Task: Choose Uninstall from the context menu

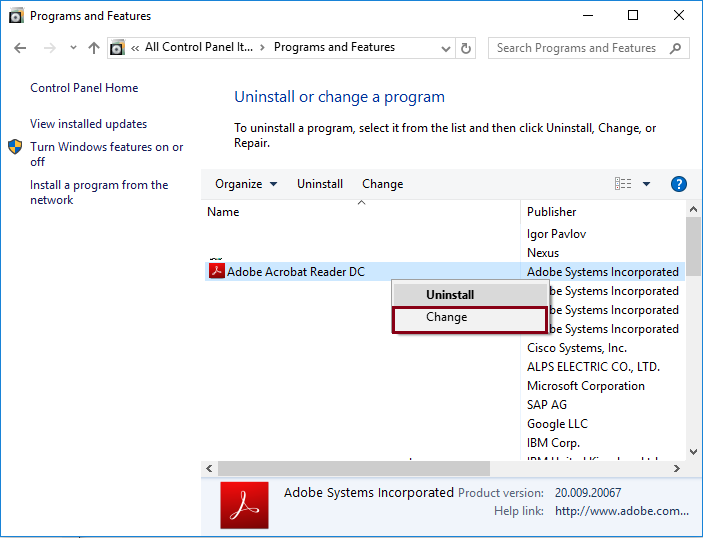Action: (x=470, y=295)
